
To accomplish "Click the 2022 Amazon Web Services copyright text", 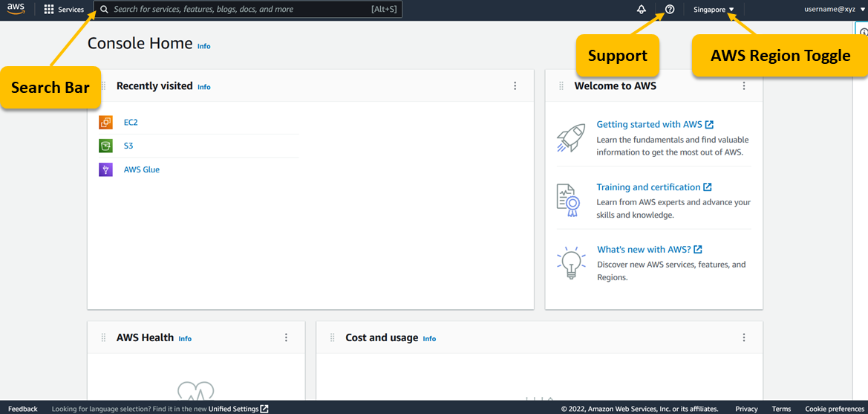I will [641, 409].
